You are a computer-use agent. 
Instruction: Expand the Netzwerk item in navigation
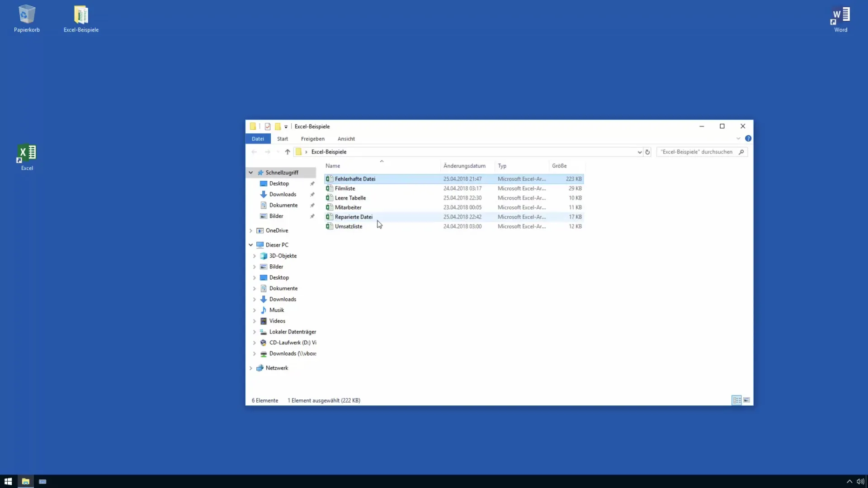click(x=251, y=368)
